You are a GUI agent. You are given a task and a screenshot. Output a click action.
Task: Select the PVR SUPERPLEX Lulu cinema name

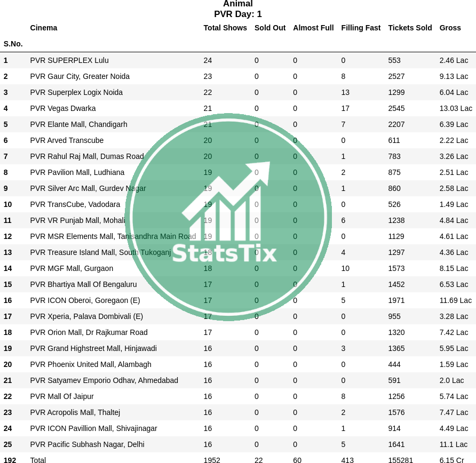pyautogui.click(x=69, y=60)
